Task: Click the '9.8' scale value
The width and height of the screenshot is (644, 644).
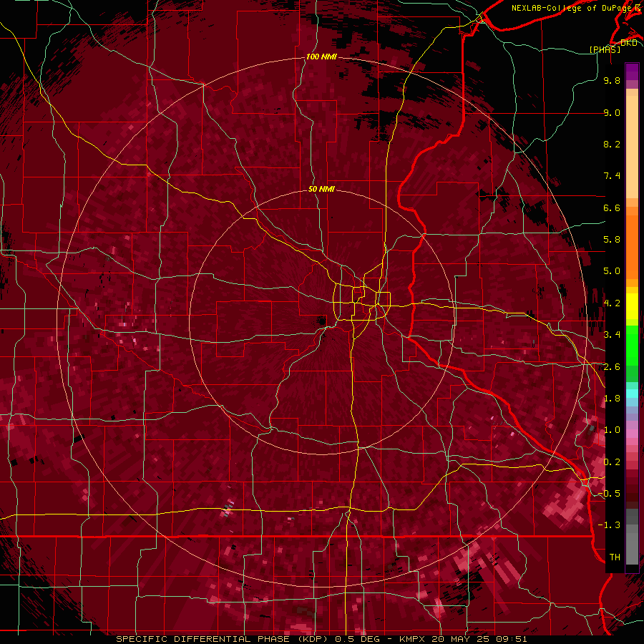Action: (612, 80)
